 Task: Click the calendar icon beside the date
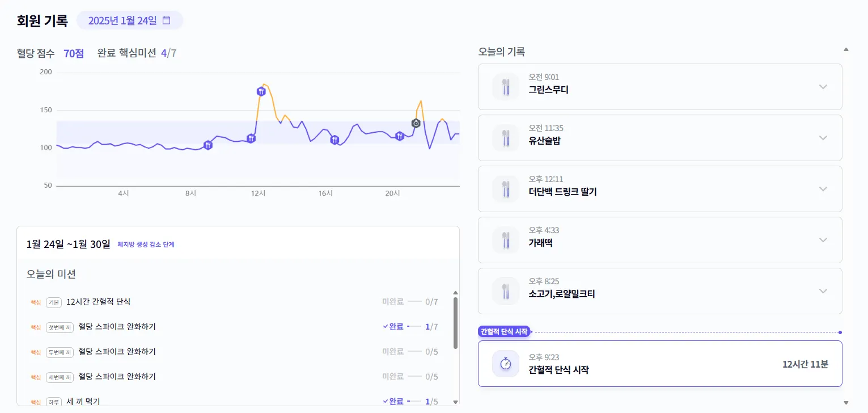167,20
